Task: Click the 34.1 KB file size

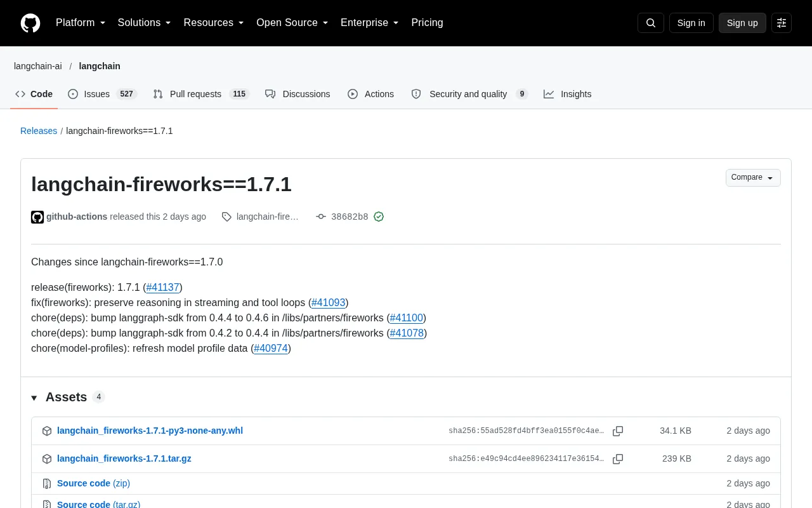Action: coord(676,431)
